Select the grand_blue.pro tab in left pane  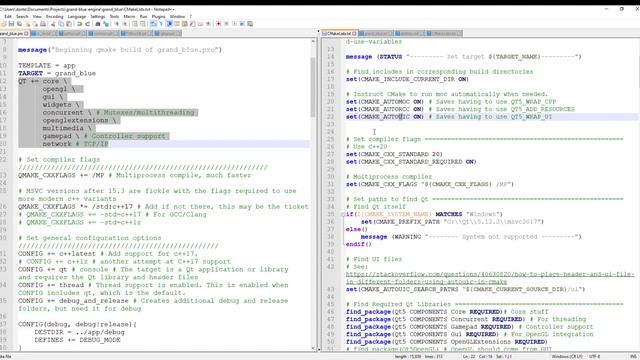11,33
